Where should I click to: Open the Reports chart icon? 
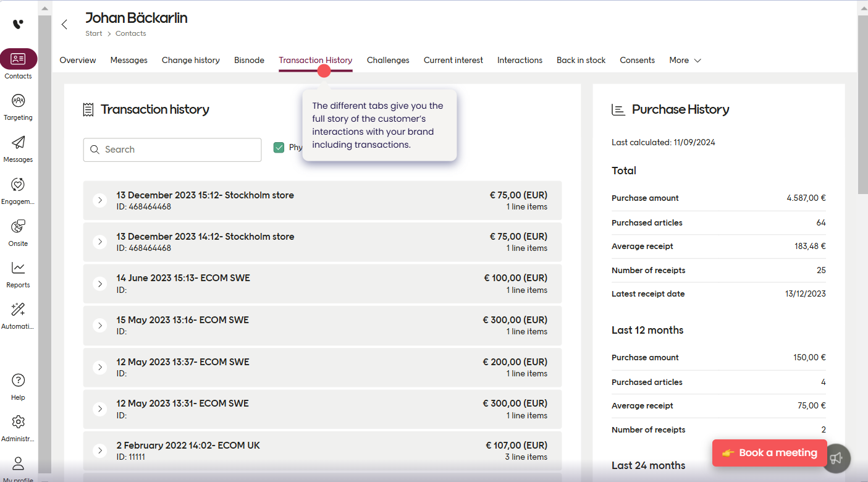[x=19, y=269]
